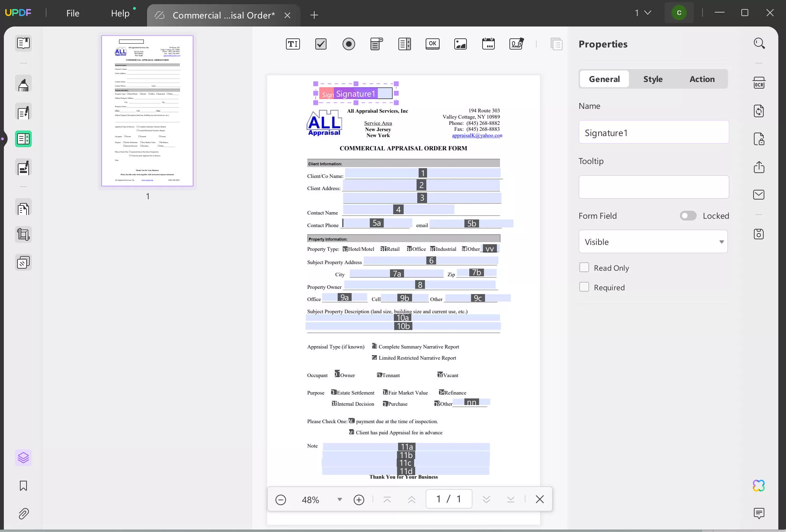Click the green Prepare Form icon
This screenshot has height=532, width=786.
tap(23, 139)
